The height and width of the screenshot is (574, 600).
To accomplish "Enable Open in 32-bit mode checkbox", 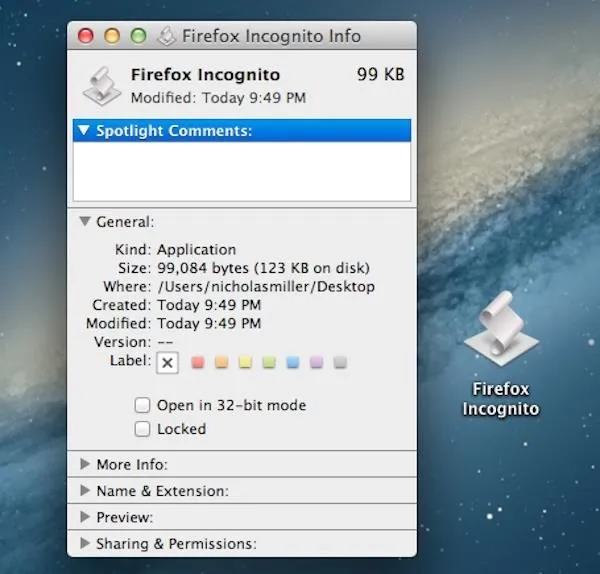I will (142, 405).
